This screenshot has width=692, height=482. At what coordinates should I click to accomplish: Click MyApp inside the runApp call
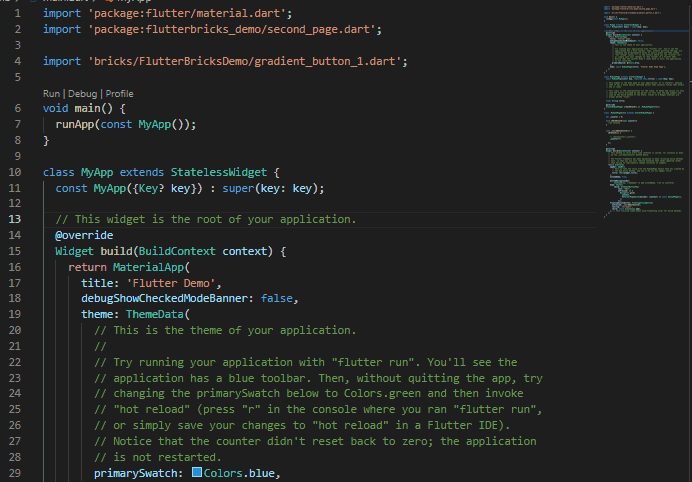[x=154, y=124]
